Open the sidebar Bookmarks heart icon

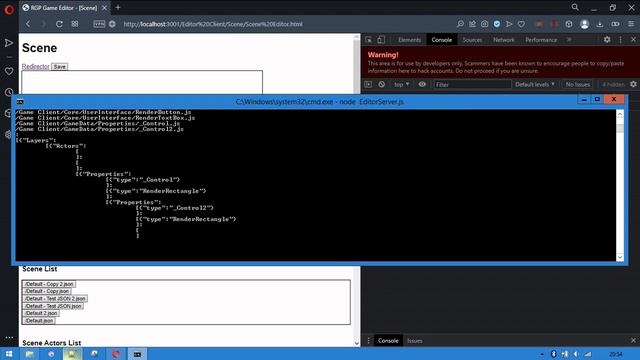click(9, 71)
